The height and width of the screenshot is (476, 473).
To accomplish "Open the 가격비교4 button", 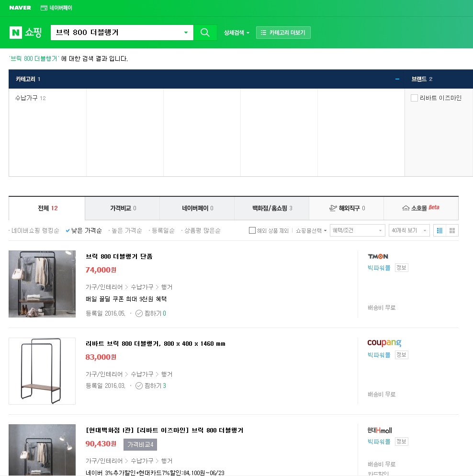I will coord(140,444).
